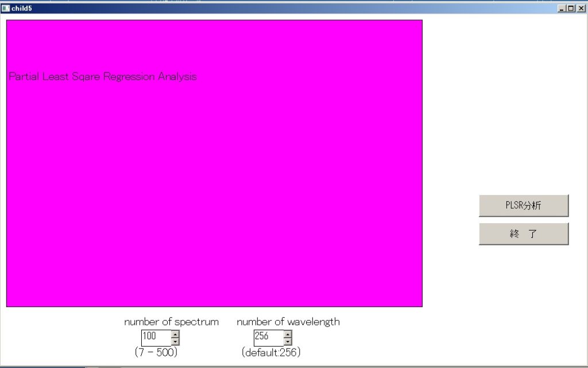Click the "number of spectrum" label
The width and height of the screenshot is (588, 368).
pos(171,322)
